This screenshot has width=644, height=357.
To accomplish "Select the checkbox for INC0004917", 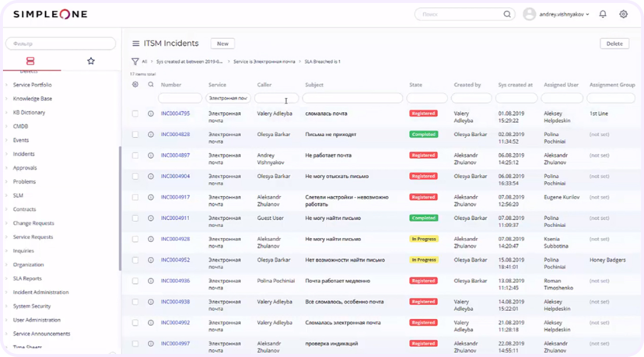I will point(135,198).
